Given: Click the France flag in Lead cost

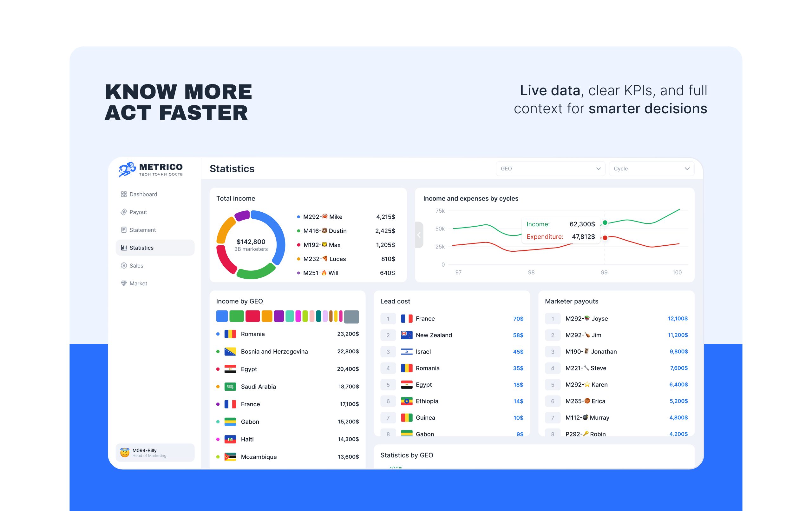Looking at the screenshot, I should click(x=406, y=319).
